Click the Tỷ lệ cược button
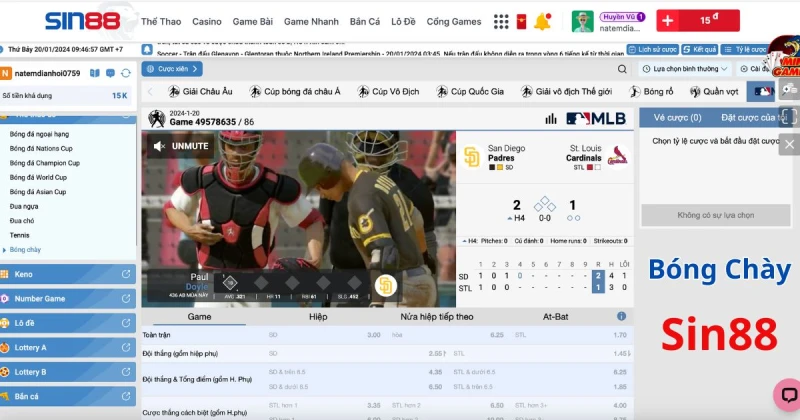This screenshot has height=420, width=800. 746,50
